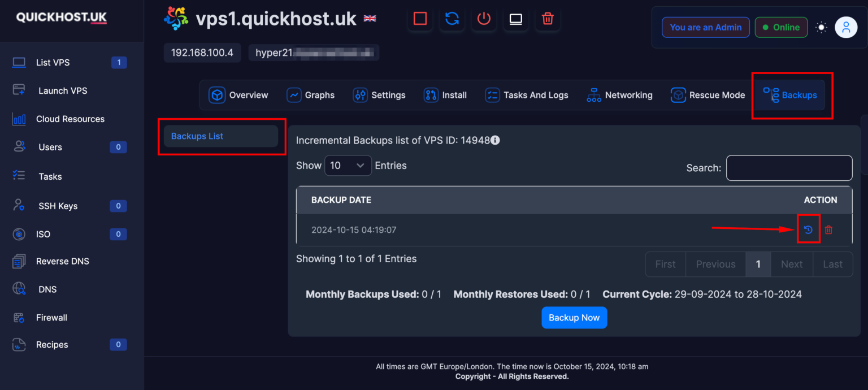The height and width of the screenshot is (390, 868).
Task: Click the red power off icon
Action: tap(484, 19)
